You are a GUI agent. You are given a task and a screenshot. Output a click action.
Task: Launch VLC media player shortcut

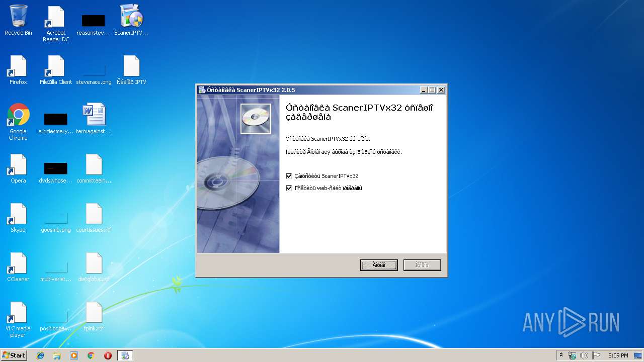(x=18, y=320)
